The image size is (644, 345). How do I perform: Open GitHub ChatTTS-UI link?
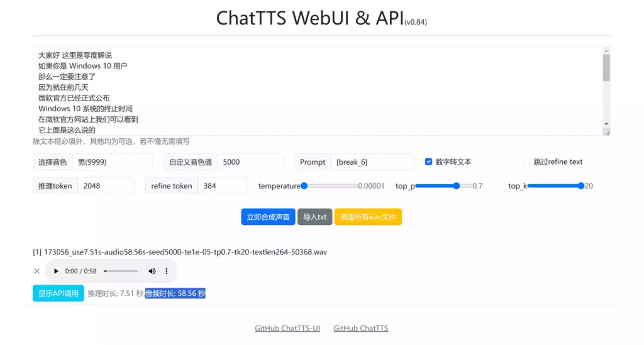[287, 328]
